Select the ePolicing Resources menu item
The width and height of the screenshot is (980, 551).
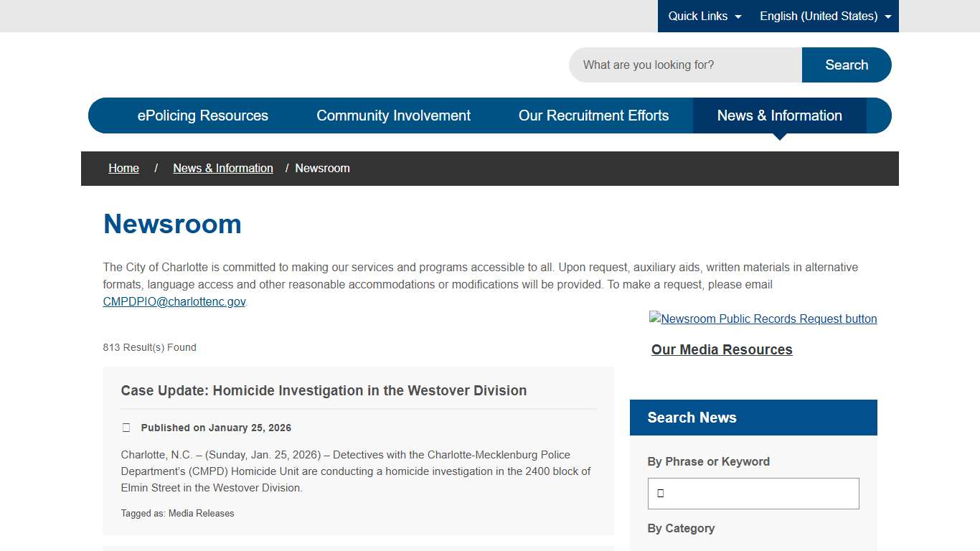coord(203,115)
